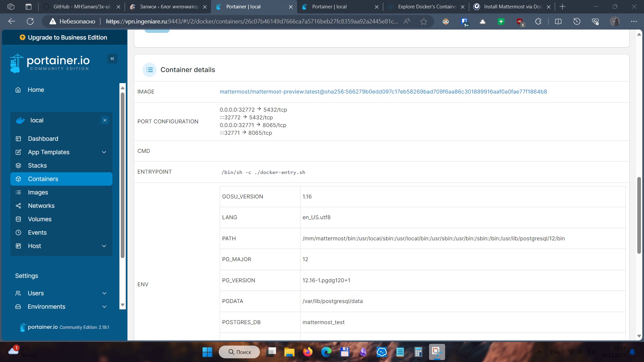644x362 pixels.
Task: Expand the Users submenu chevron
Action: 104,293
